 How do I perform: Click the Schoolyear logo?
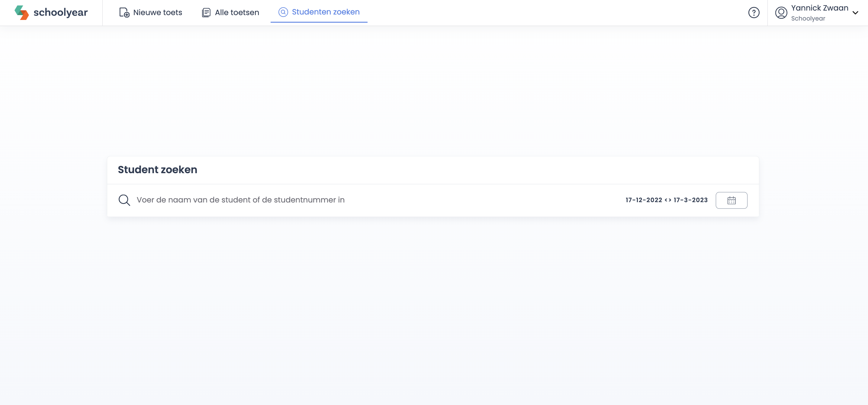tap(51, 12)
